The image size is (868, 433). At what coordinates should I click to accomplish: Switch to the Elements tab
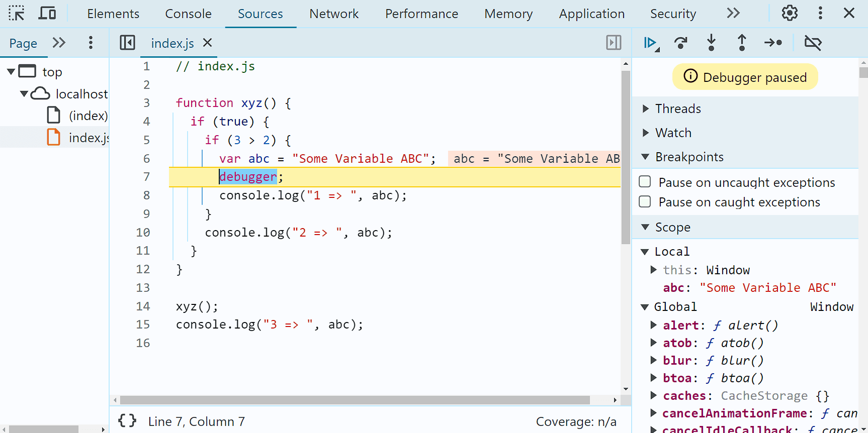tap(113, 14)
